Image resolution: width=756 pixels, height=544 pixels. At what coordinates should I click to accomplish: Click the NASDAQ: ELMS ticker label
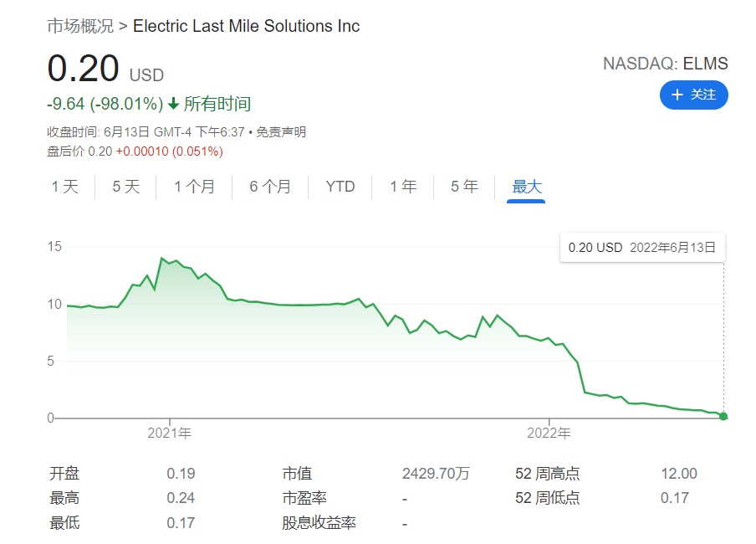tap(665, 64)
